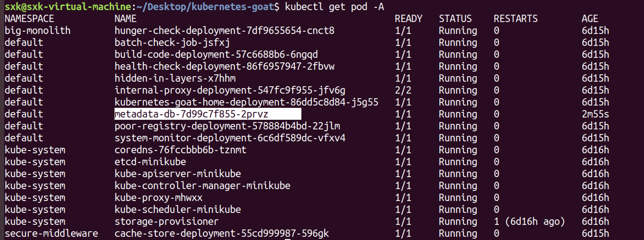Click the cache-store-deployment-55cd999987-596gk pod name
Viewport: 644px width, 240px height.
(x=221, y=233)
